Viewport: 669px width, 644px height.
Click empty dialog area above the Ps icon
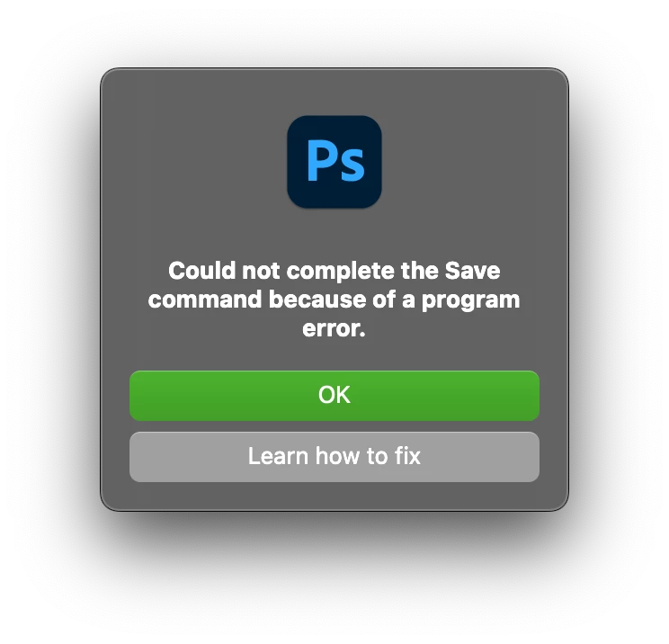coord(334,92)
